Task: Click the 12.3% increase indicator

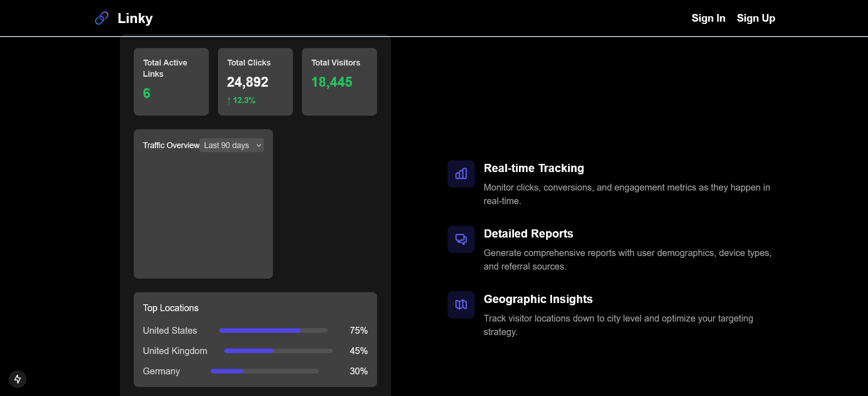Action: 241,100
